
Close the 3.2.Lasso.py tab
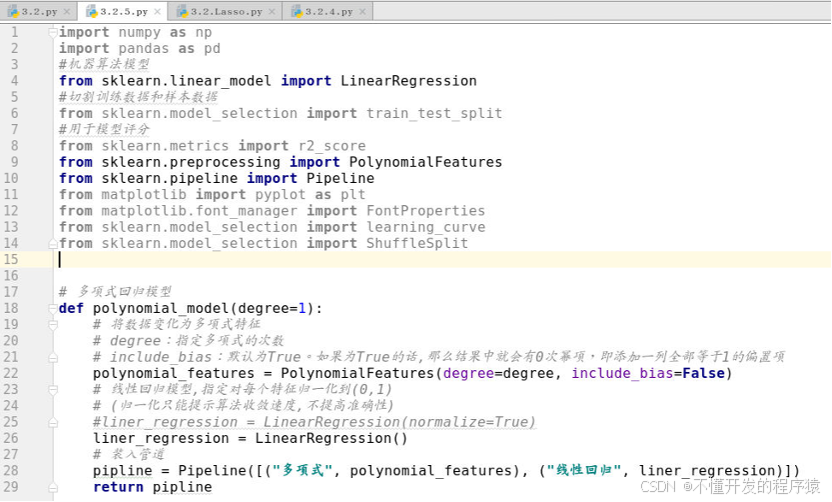coord(272,11)
